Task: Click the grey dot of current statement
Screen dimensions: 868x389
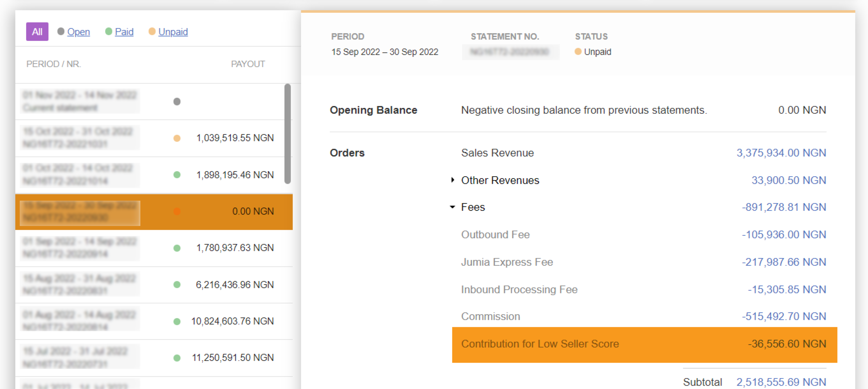Action: coord(177,102)
